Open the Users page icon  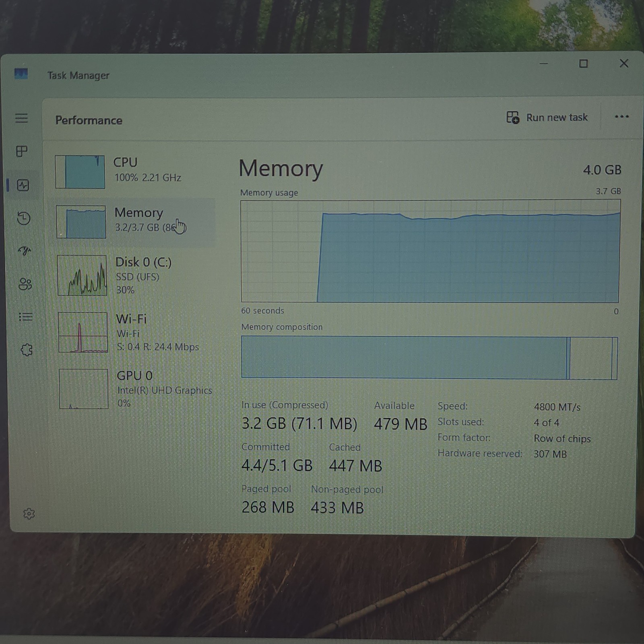pos(25,284)
